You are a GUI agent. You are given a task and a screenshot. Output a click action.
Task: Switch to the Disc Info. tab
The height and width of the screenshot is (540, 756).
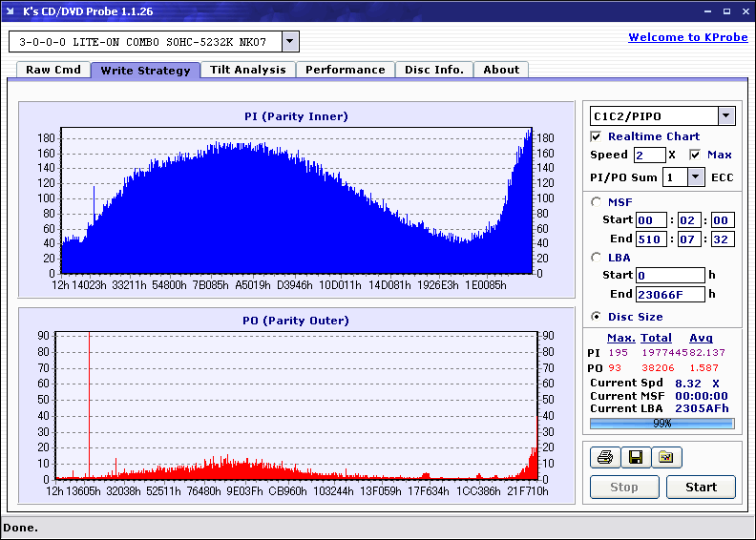[434, 70]
